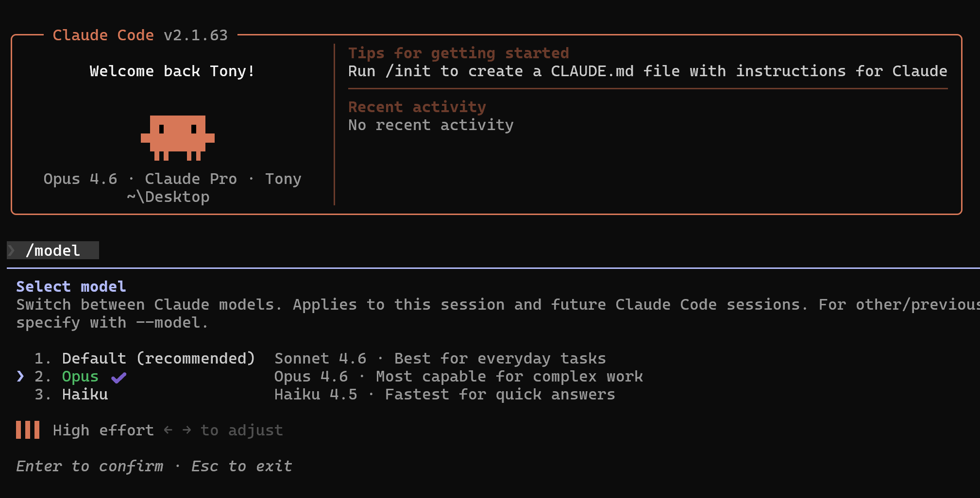
Task: Click the prompt chevron before /model
Action: click(12, 250)
